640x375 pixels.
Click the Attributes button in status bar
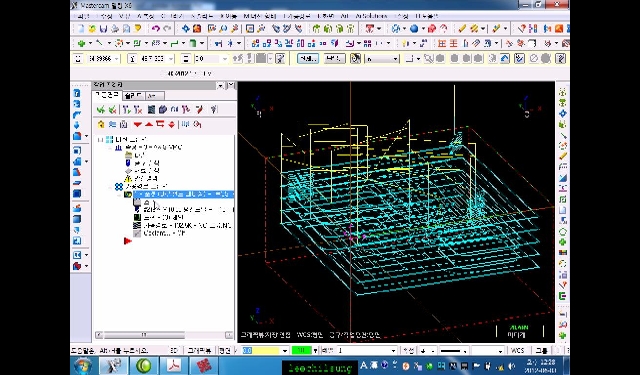[408, 351]
